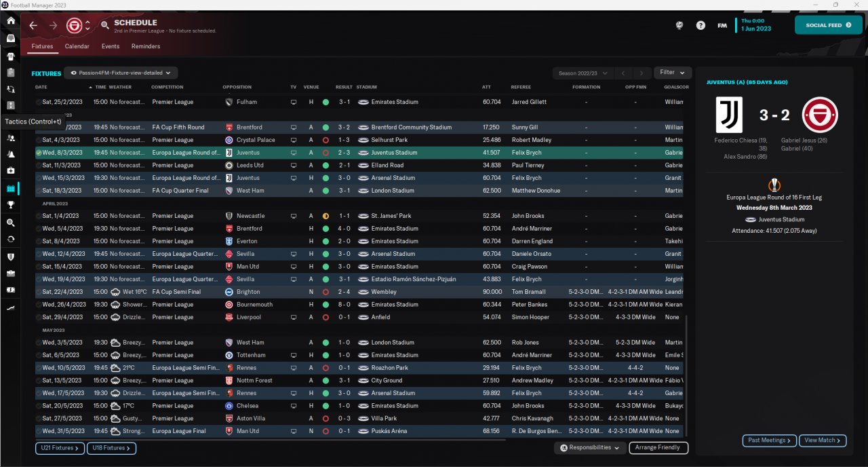Screen dimensions: 868x467
Task: Tick the selector for Sat, 25/2/2023 Fulham
Action: [x=39, y=102]
